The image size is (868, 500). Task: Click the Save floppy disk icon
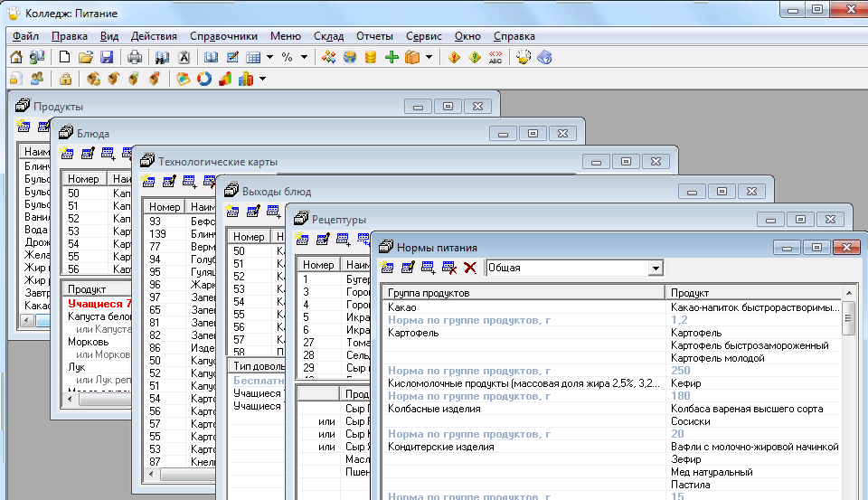tap(107, 58)
